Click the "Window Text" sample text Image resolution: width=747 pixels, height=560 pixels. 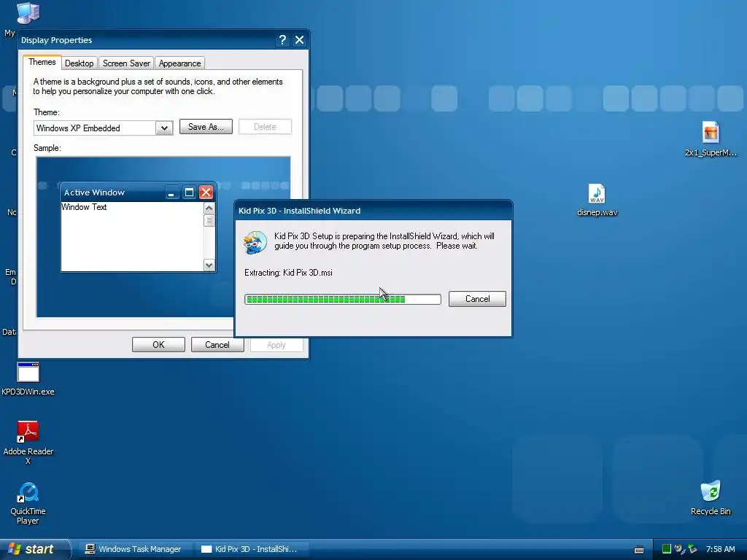click(x=84, y=207)
